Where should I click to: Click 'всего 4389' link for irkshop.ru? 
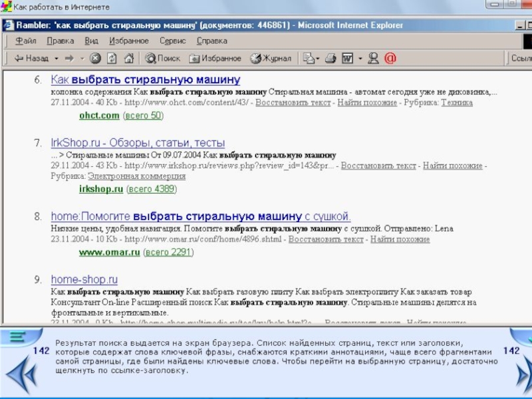point(152,189)
